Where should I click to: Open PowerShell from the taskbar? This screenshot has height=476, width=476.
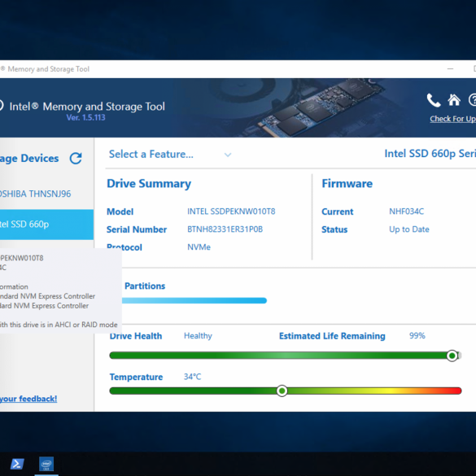pyautogui.click(x=17, y=464)
